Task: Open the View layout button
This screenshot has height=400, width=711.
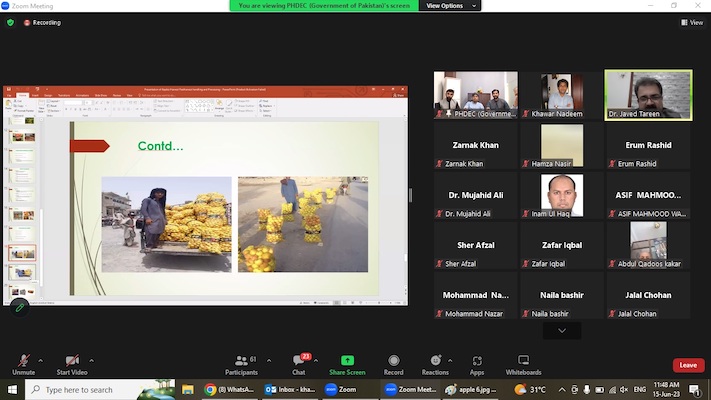Action: click(x=689, y=22)
